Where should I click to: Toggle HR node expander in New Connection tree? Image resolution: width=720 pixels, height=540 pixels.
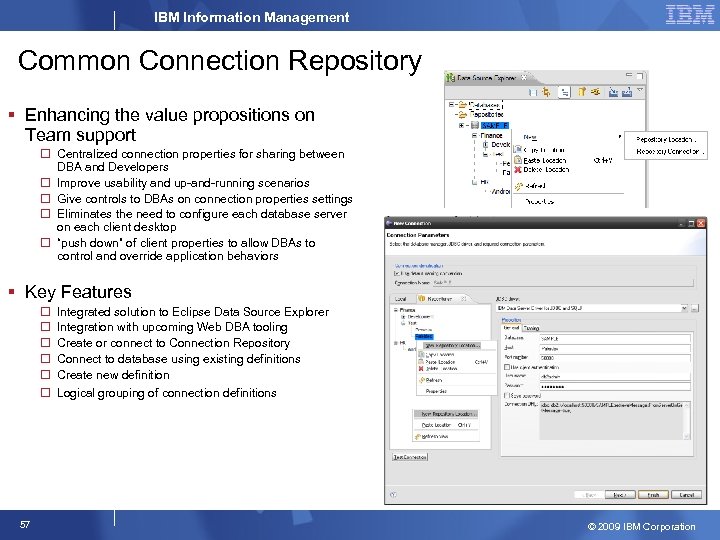coord(395,343)
